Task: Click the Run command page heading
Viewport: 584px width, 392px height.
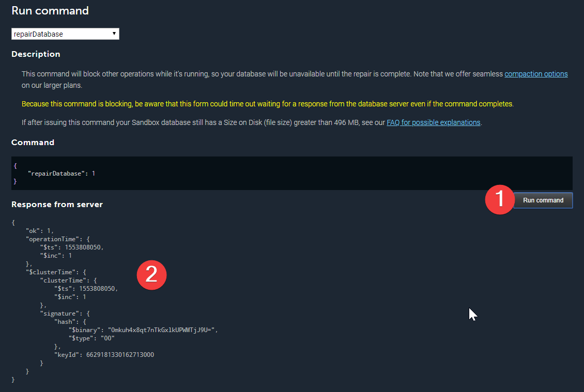Action: (50, 10)
